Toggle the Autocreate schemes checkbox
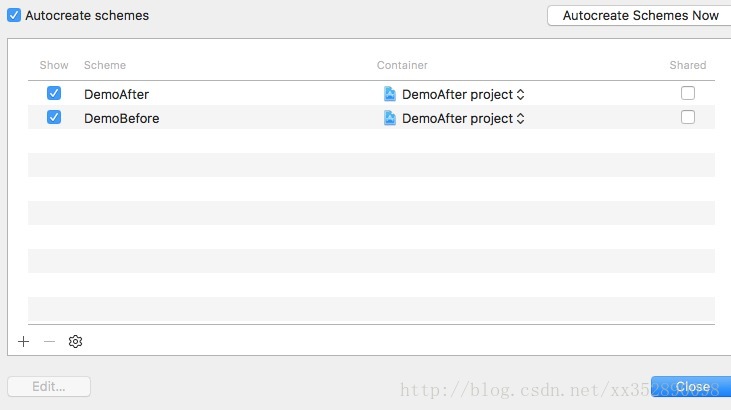Image resolution: width=731 pixels, height=410 pixels. [x=14, y=15]
